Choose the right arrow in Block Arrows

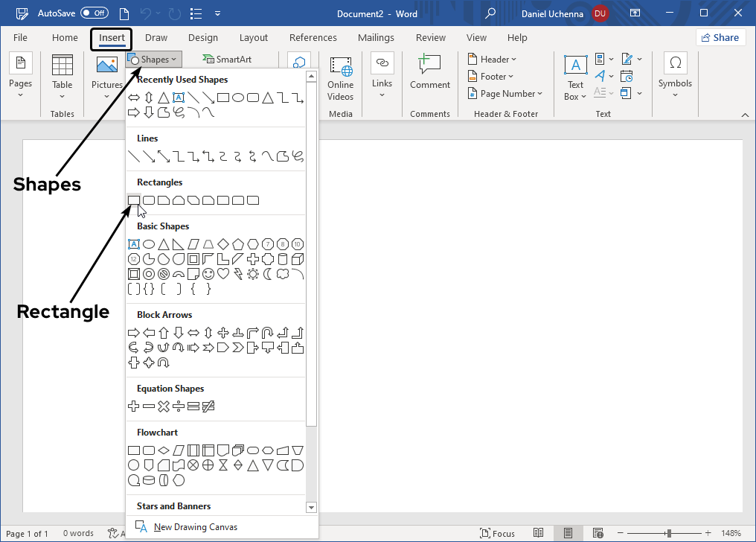click(134, 333)
